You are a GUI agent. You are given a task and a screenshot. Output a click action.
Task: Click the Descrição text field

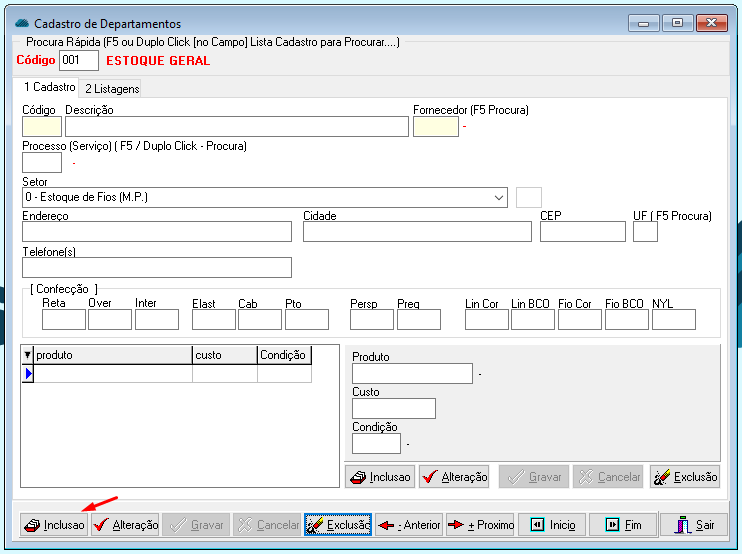click(237, 126)
